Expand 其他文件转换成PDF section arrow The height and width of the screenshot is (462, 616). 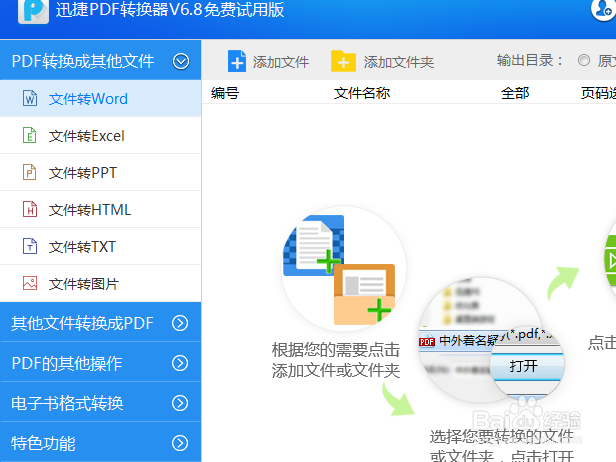click(x=180, y=323)
